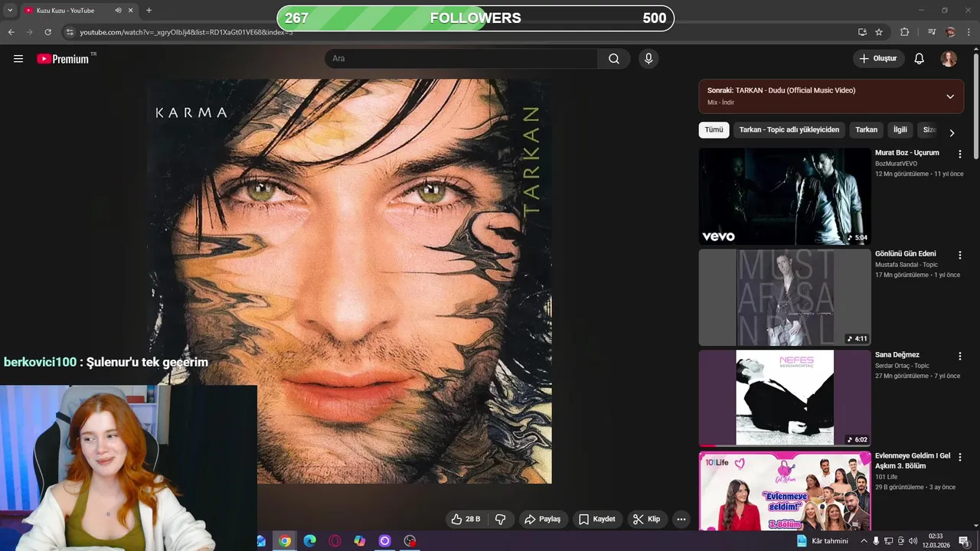Click the Ara search input field

pyautogui.click(x=461, y=59)
